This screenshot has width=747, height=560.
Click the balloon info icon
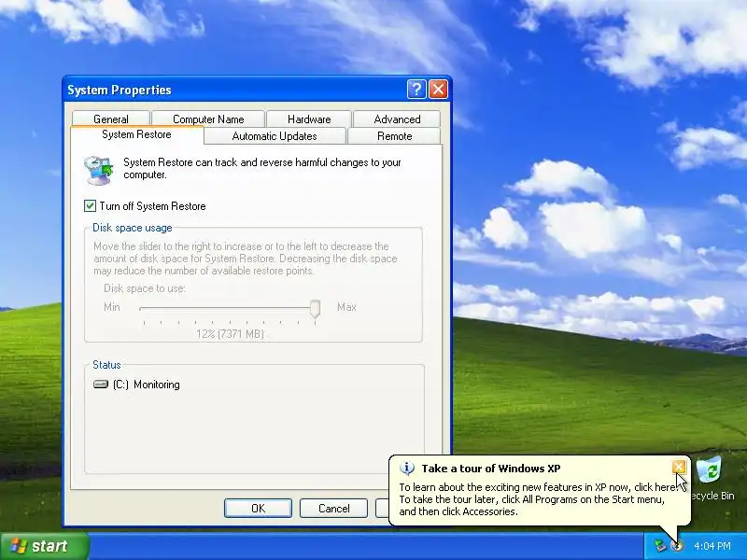click(x=406, y=469)
